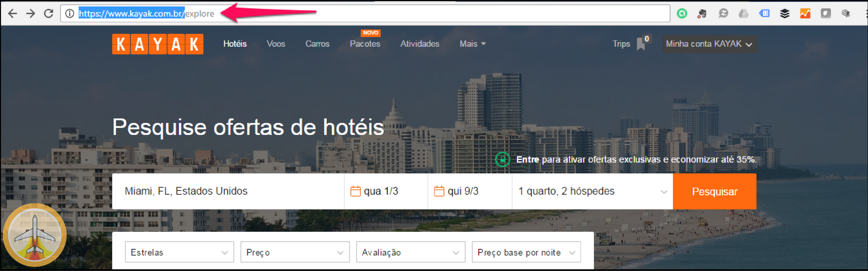Screen dimensions: 868x271
Task: Open Google Analytics extension icon
Action: click(x=805, y=14)
